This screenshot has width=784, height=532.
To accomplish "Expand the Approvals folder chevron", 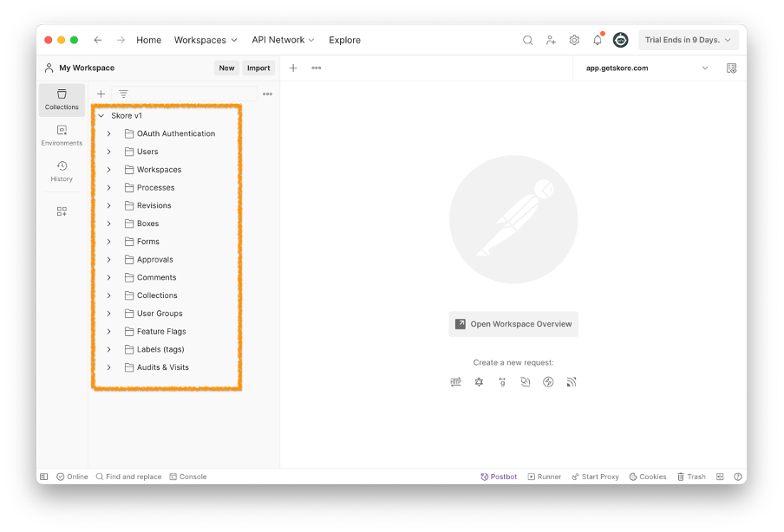I will [109, 260].
